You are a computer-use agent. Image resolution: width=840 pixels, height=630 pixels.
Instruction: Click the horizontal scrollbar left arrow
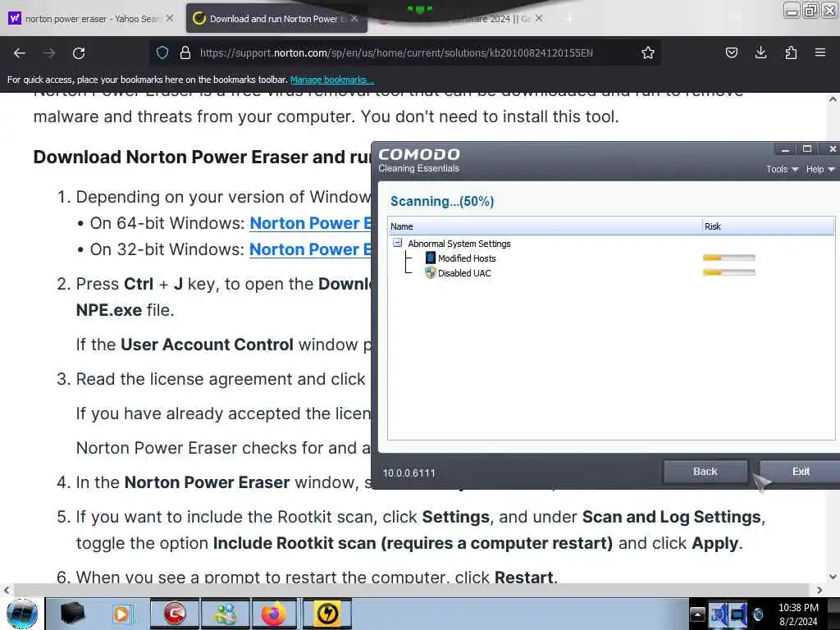[x=7, y=590]
